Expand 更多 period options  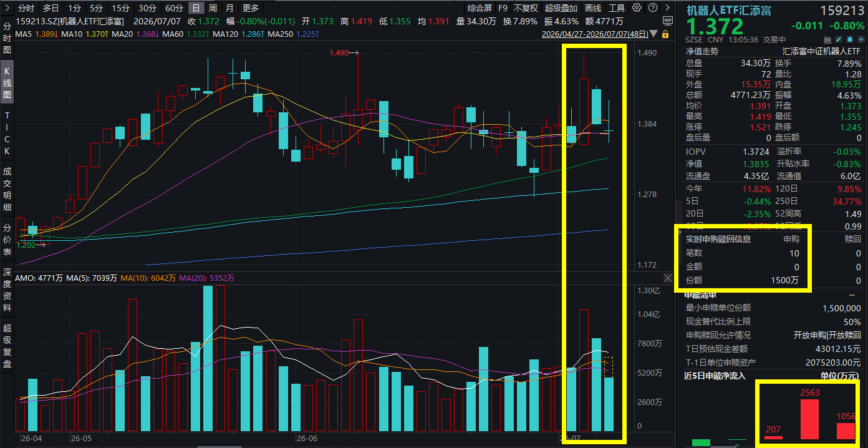[x=251, y=8]
